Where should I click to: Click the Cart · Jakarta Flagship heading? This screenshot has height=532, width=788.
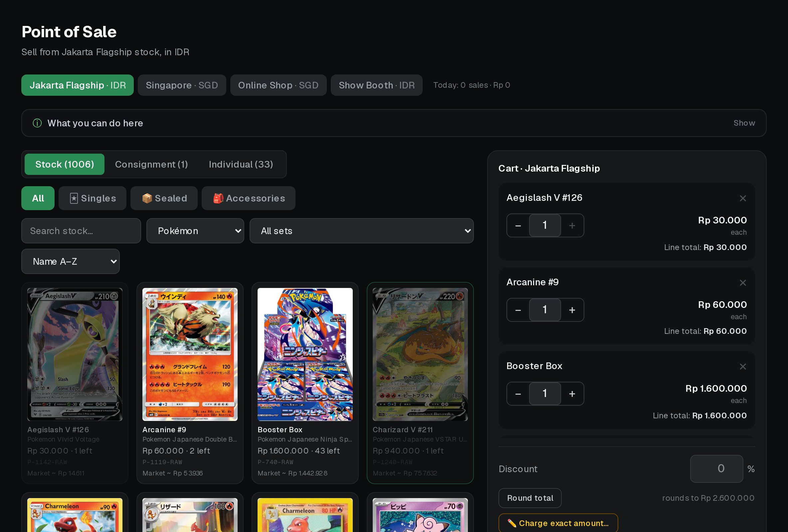click(x=549, y=168)
